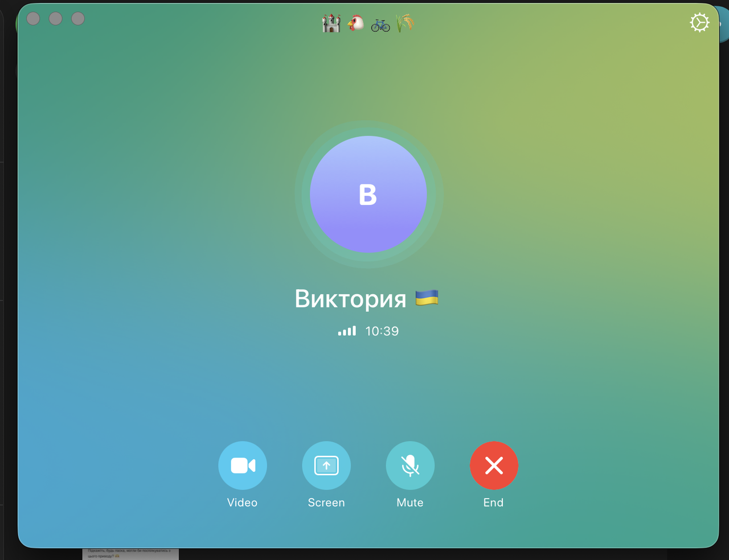Screen dimensions: 729x560
Task: Open call settings gear icon
Action: coord(699,23)
